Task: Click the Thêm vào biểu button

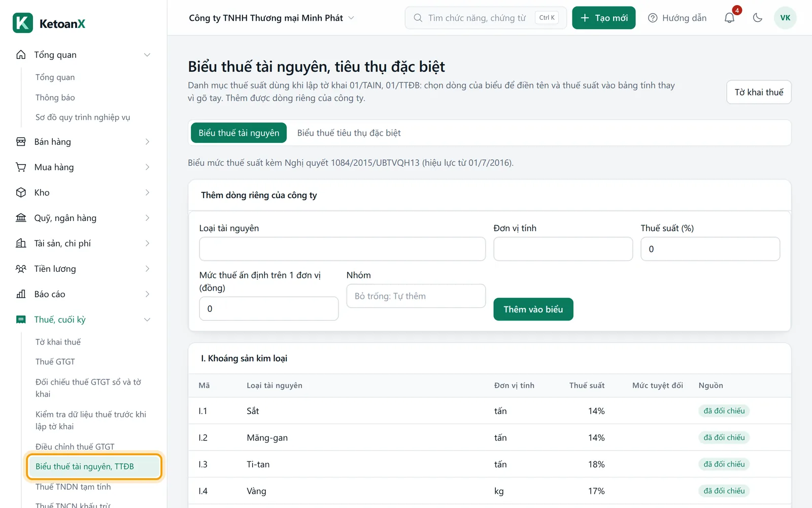Action: point(533,309)
